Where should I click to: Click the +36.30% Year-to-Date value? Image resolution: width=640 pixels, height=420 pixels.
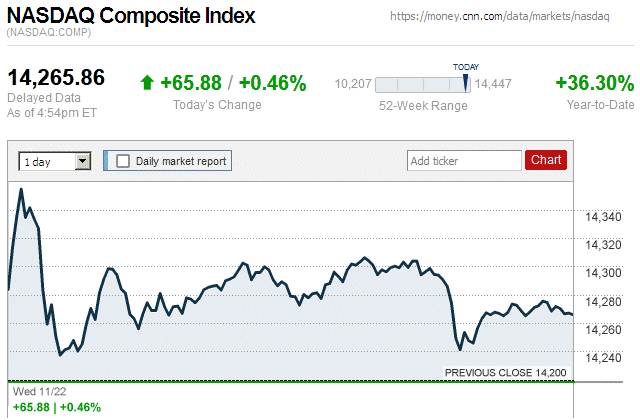(594, 83)
